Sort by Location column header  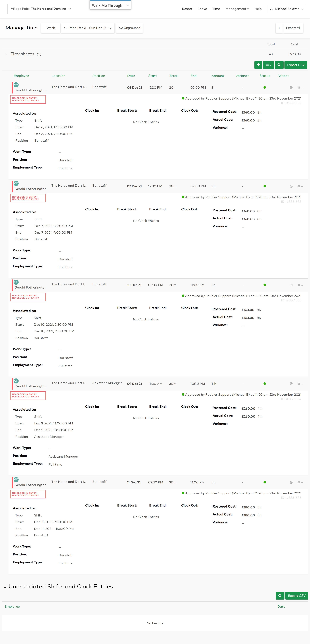pos(58,76)
